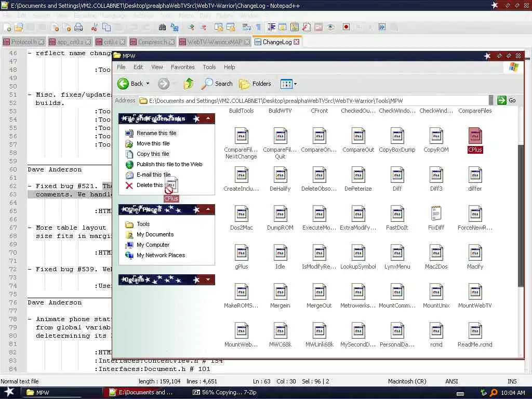The image size is (532, 399).
Task: Collapse the File and Folder Tasks panel
Action: tap(208, 118)
